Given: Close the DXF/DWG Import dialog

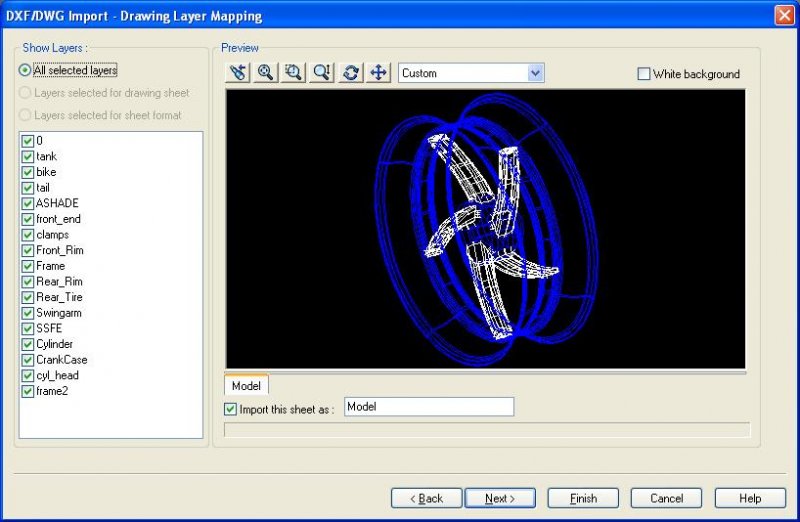Looking at the screenshot, I should [785, 15].
